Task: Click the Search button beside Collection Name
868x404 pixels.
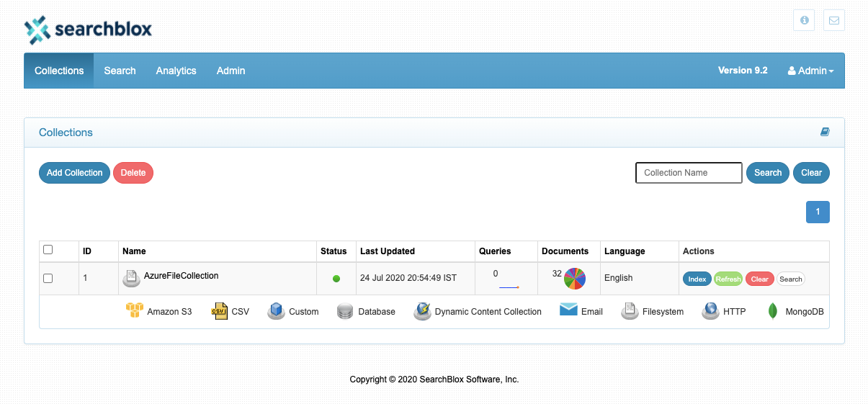Action: click(x=768, y=173)
